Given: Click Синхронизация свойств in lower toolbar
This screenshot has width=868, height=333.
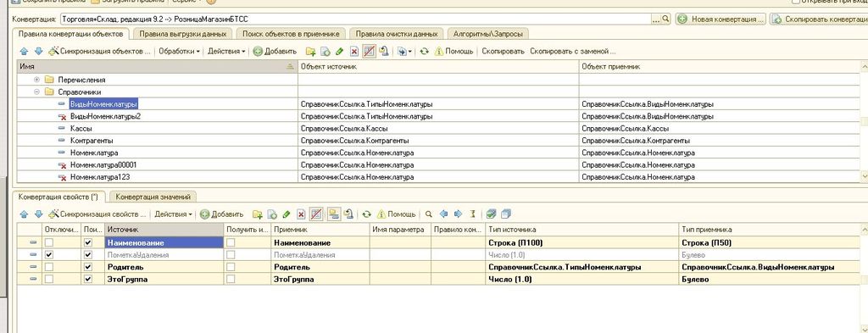Looking at the screenshot, I should (97, 214).
